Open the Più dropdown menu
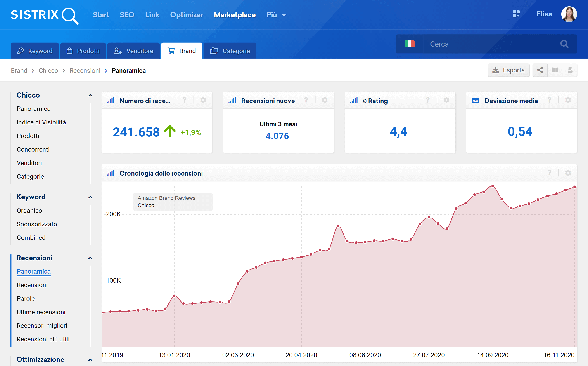The height and width of the screenshot is (366, 588). click(276, 15)
